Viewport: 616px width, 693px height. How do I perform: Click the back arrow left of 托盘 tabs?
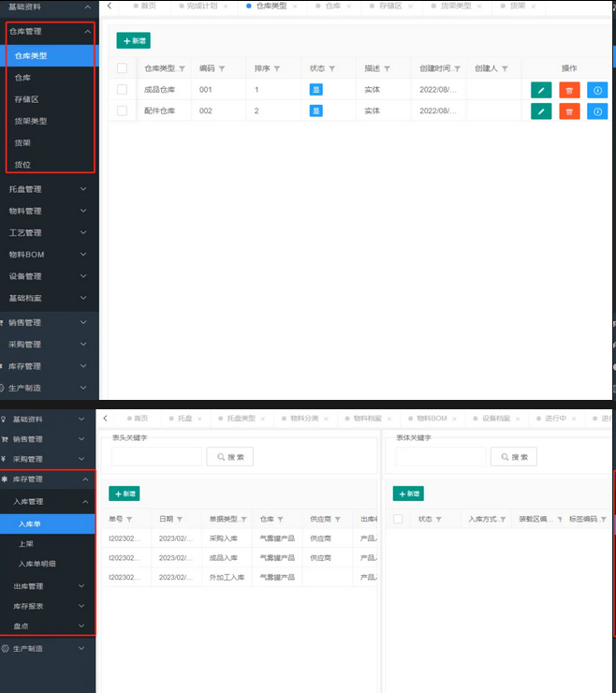click(x=105, y=418)
